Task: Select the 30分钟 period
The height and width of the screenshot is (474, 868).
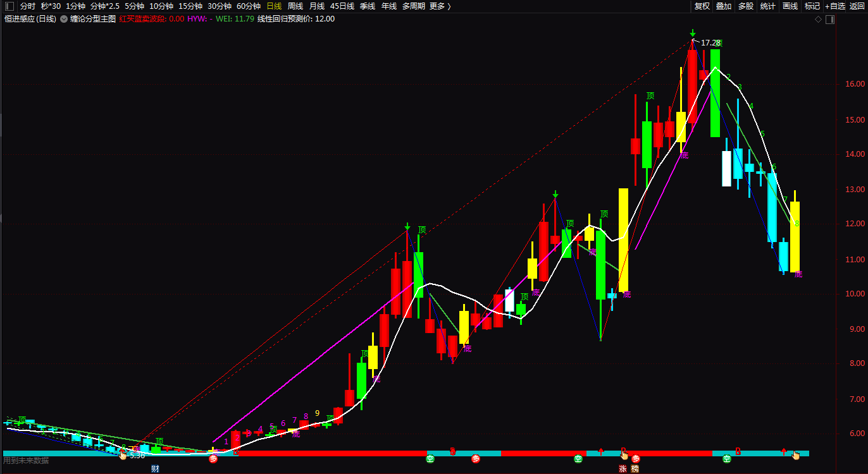Action: click(220, 6)
